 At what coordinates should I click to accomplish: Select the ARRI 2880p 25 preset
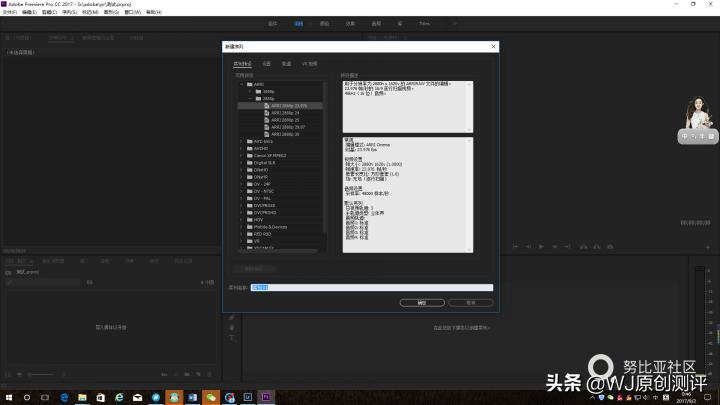pos(284,120)
